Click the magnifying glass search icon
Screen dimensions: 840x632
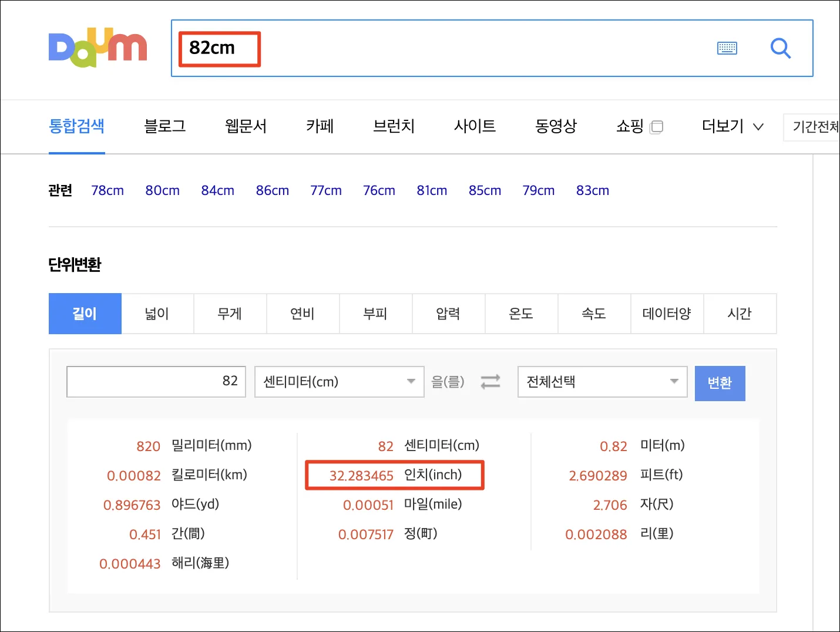pyautogui.click(x=780, y=48)
